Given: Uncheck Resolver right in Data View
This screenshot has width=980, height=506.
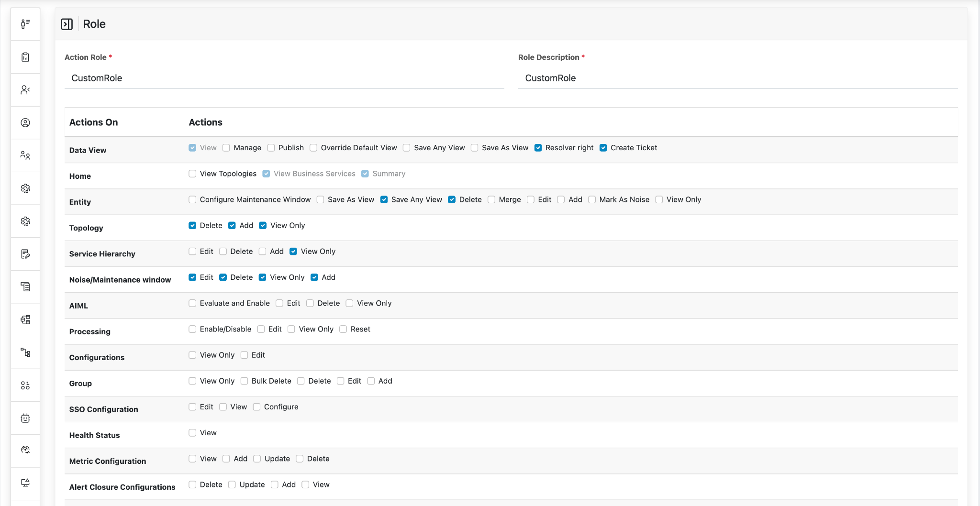Looking at the screenshot, I should pyautogui.click(x=538, y=148).
